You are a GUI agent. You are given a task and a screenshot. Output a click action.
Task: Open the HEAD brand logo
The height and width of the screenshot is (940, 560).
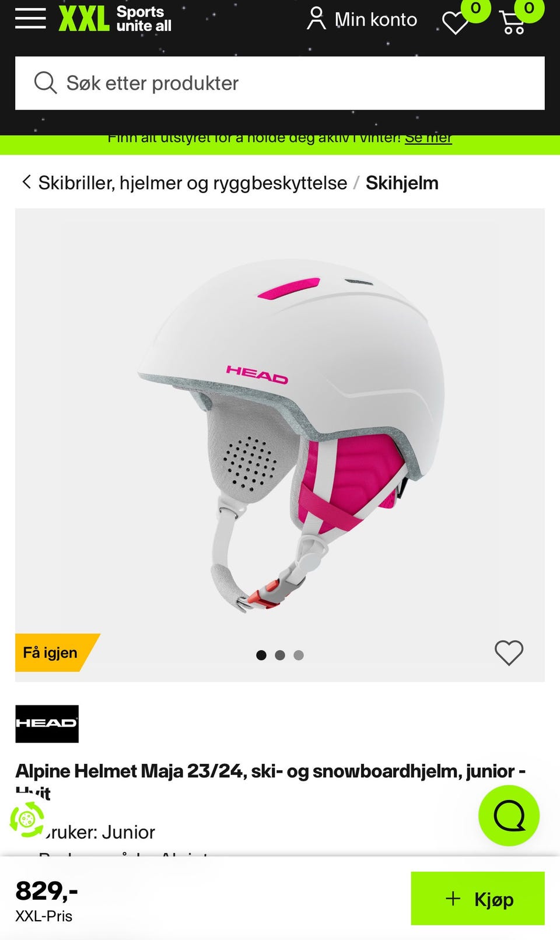pos(47,724)
